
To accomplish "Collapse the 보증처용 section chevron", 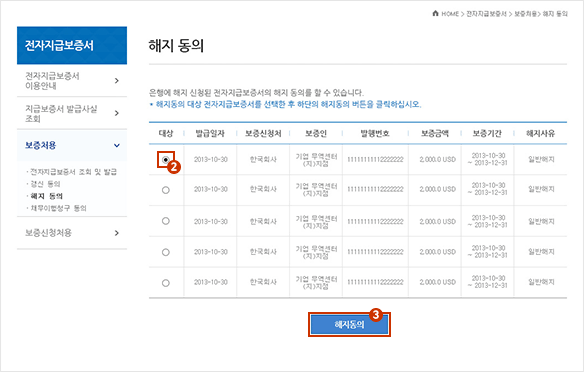I will pos(117,145).
